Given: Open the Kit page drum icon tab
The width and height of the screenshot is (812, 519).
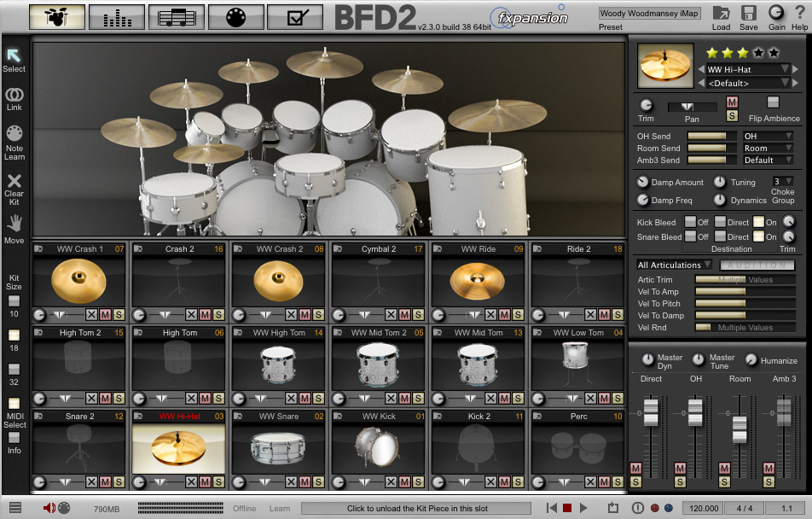Looking at the screenshot, I should coord(57,16).
